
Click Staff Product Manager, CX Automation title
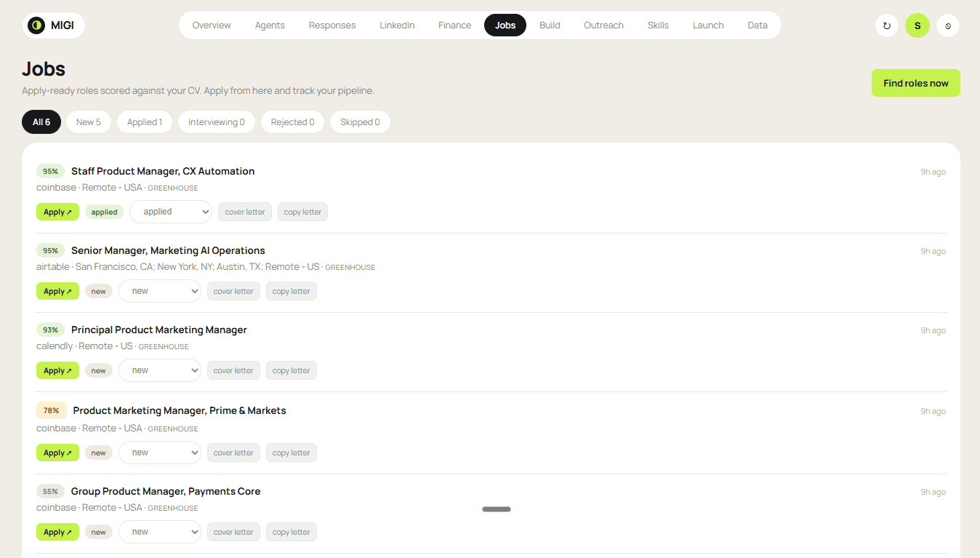(163, 171)
